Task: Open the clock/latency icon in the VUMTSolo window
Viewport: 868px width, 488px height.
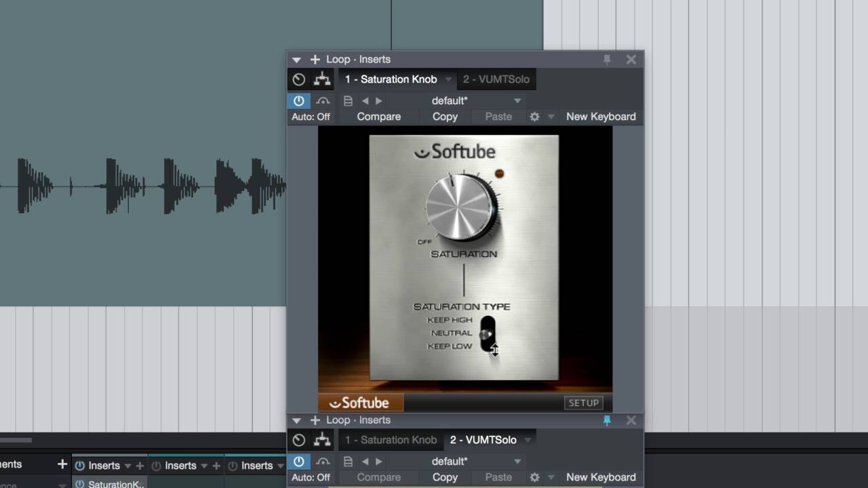Action: (x=299, y=440)
